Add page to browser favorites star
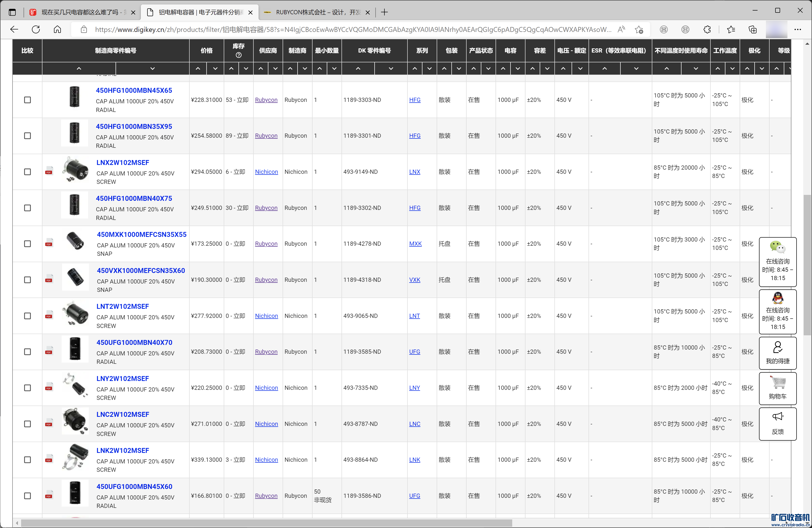This screenshot has width=812, height=528. click(x=639, y=30)
